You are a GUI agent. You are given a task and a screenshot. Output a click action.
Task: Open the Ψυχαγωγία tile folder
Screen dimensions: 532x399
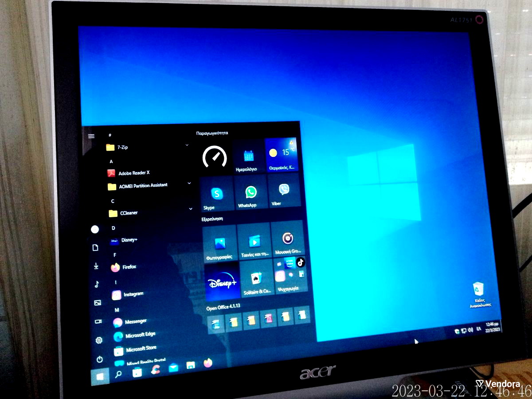tap(290, 276)
